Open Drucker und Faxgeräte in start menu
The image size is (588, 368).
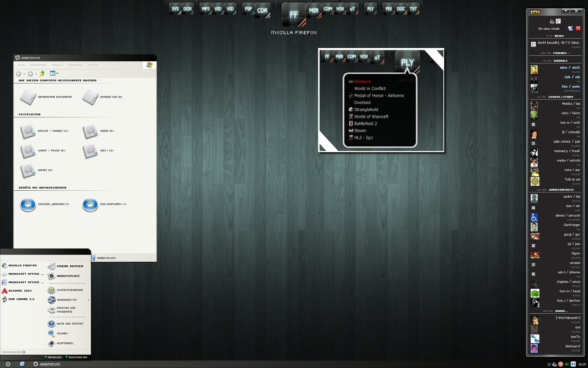point(62,310)
